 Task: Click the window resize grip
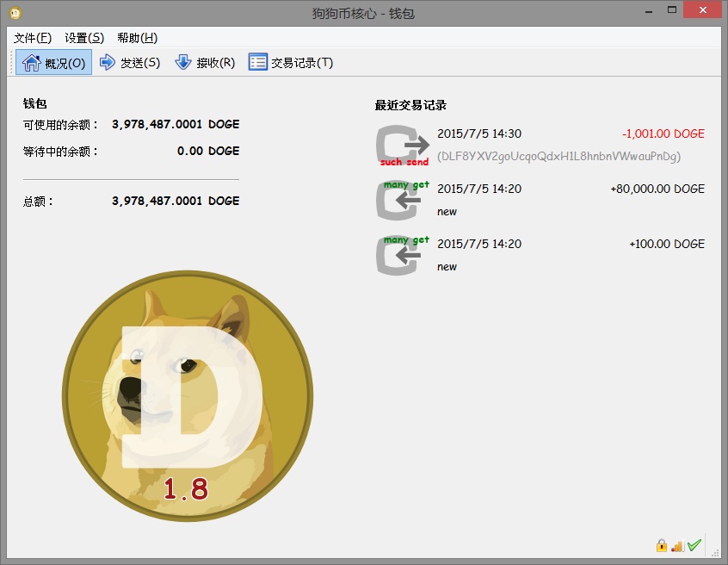tap(715, 552)
